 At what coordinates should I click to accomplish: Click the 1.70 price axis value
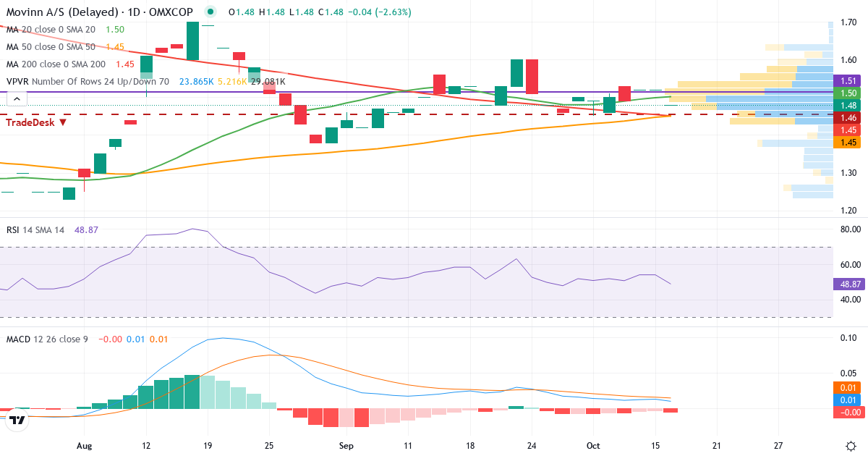(x=847, y=22)
